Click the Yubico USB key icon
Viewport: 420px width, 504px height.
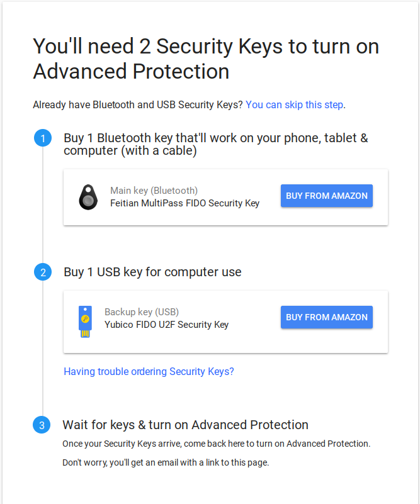coord(84,317)
